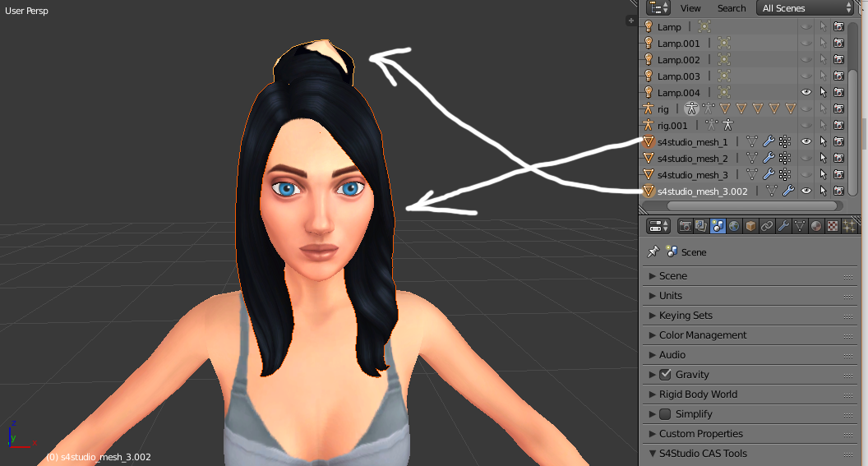Open the All Scenes display mode dropdown

tap(806, 7)
